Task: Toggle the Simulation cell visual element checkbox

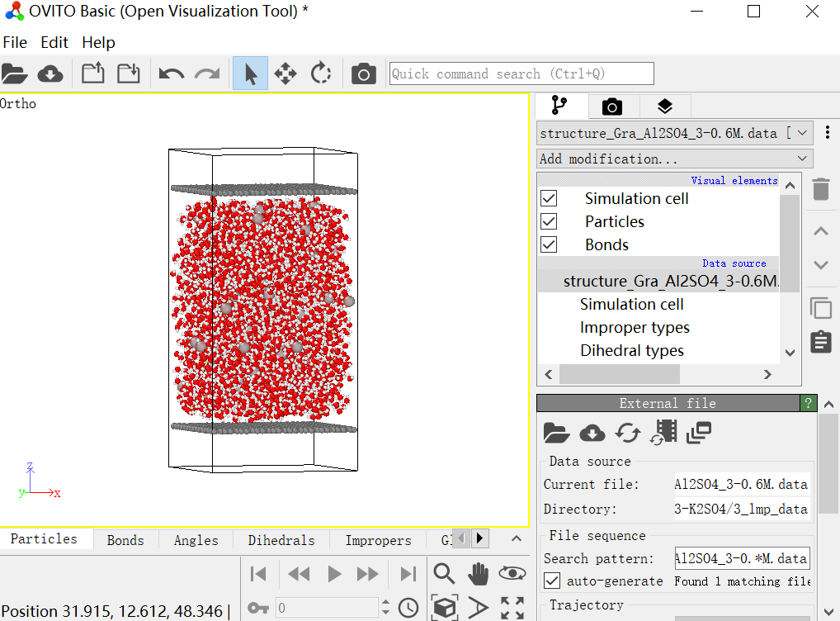Action: [x=549, y=198]
